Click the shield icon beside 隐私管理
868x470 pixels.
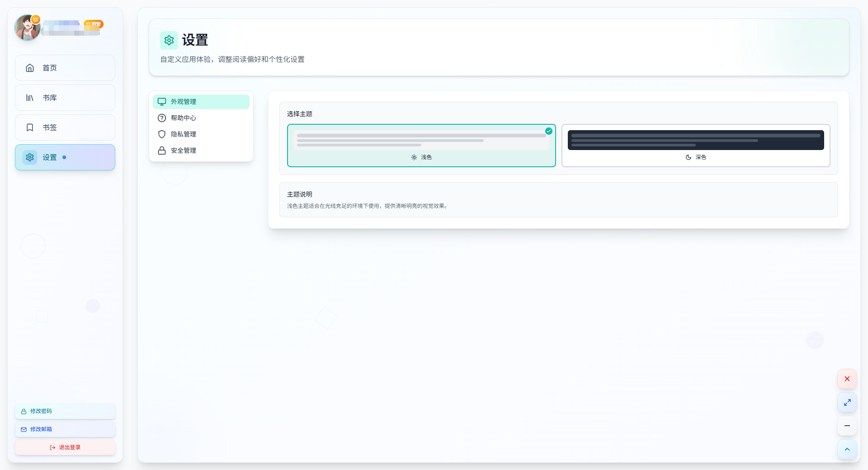coord(162,134)
